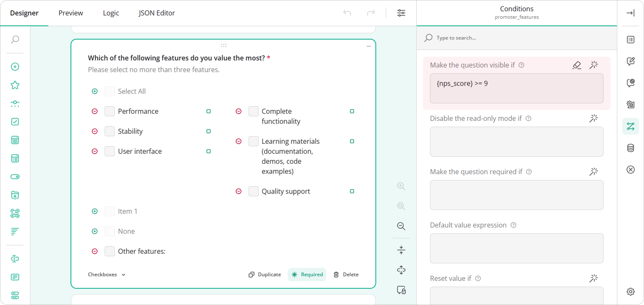Toggle the Required button off

tap(307, 275)
